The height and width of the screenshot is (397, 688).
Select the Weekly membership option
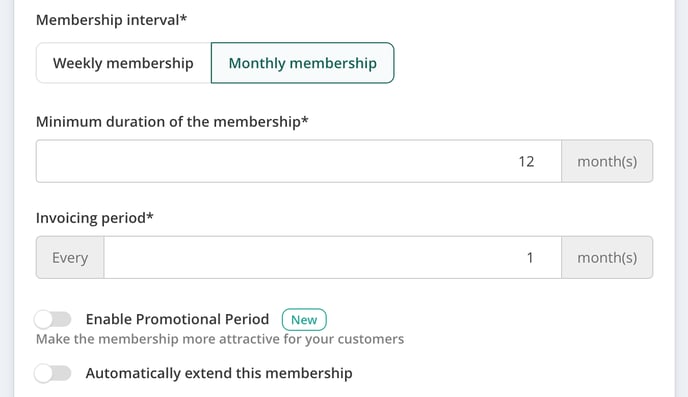point(123,63)
